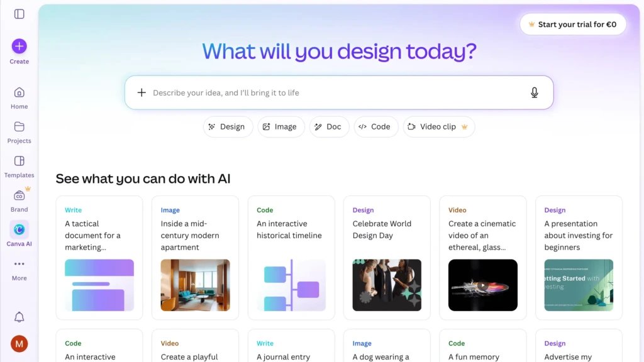
Task: Open the Celebrate World Design Day card
Action: [387, 258]
